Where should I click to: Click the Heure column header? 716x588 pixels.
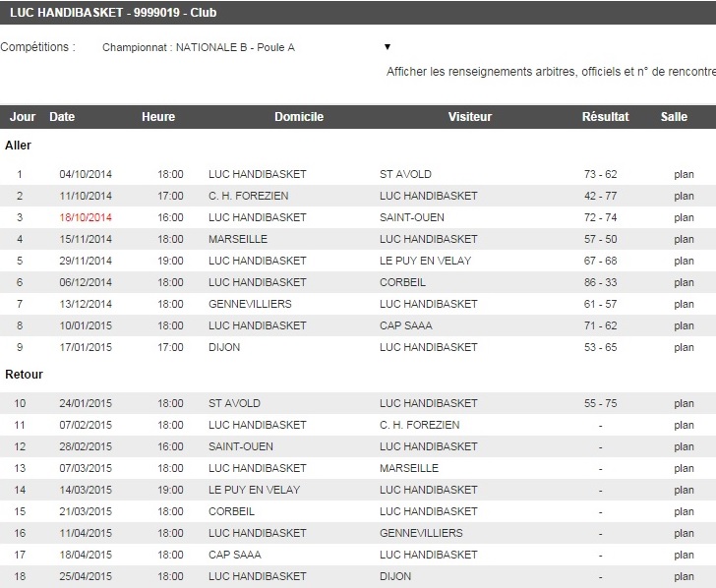158,117
